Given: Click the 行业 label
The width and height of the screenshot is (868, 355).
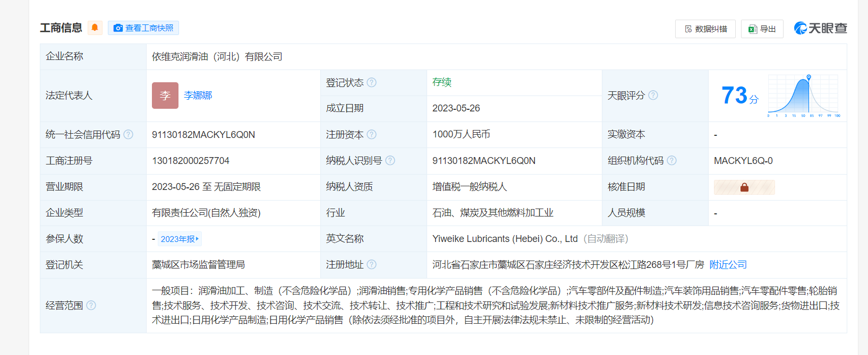Looking at the screenshot, I should (x=336, y=213).
